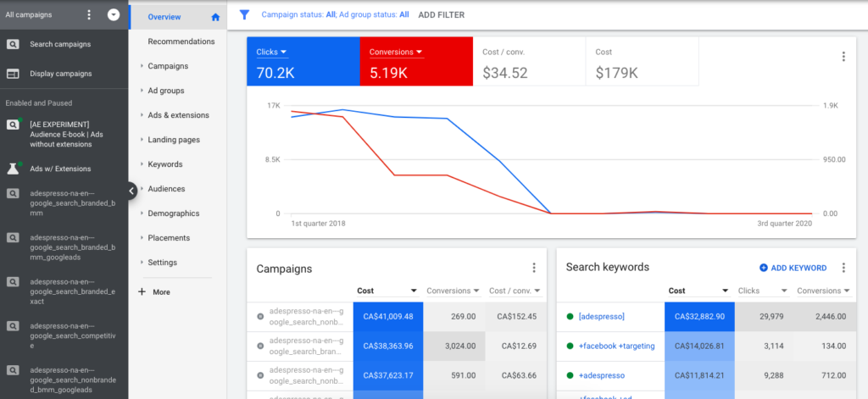Toggle status dot for [adespresso] keyword
This screenshot has height=399, width=868.
(570, 317)
